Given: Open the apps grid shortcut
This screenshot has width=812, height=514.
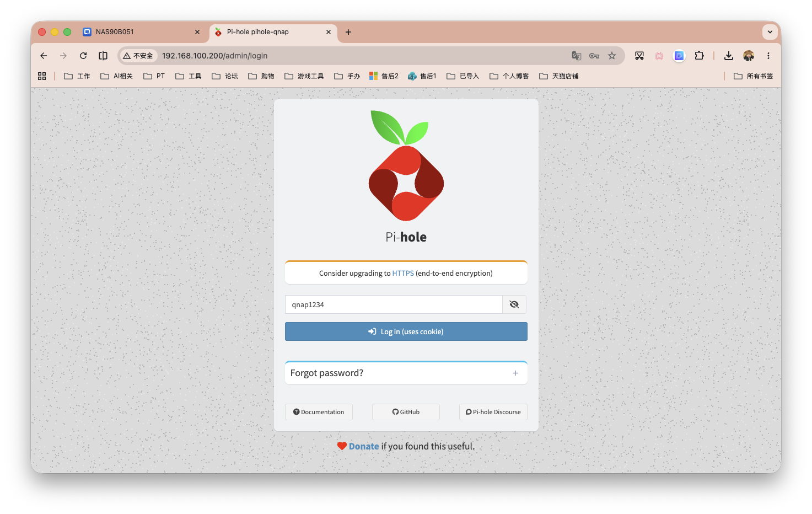Looking at the screenshot, I should point(42,76).
